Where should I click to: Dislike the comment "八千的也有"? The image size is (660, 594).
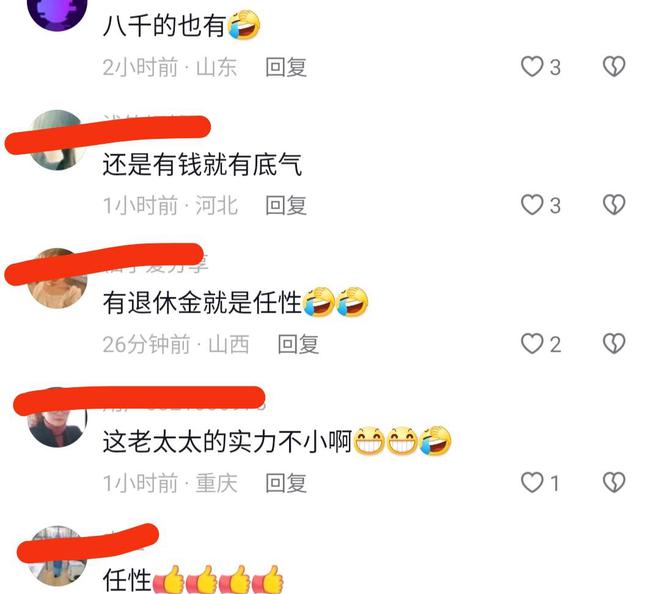[x=614, y=67]
